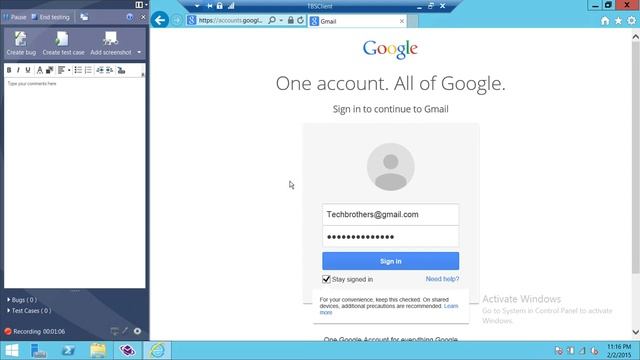This screenshot has height=360, width=640.
Task: Open Internet Explorer home page icon
Action: click(x=605, y=20)
